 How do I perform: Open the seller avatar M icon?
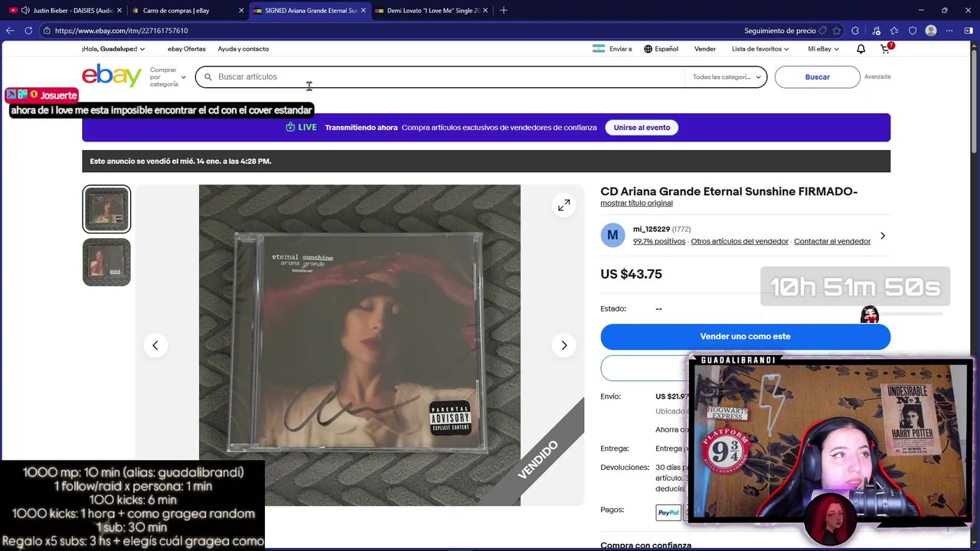click(612, 235)
